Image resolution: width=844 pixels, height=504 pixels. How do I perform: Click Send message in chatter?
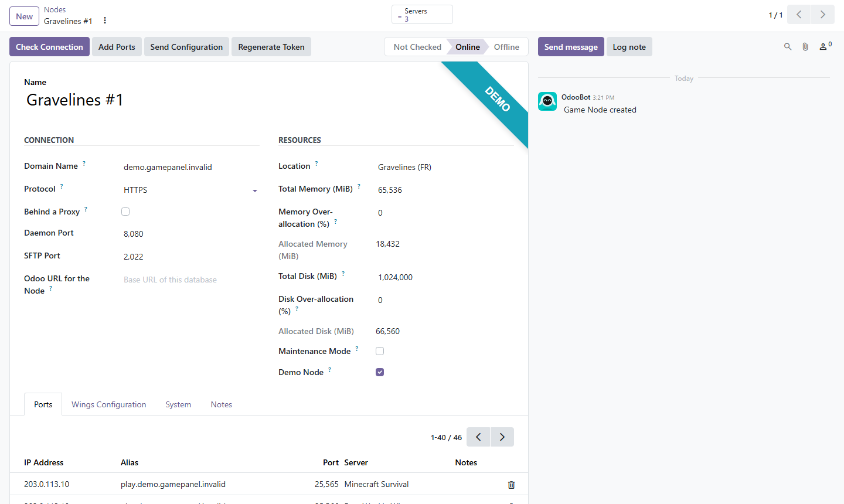571,47
